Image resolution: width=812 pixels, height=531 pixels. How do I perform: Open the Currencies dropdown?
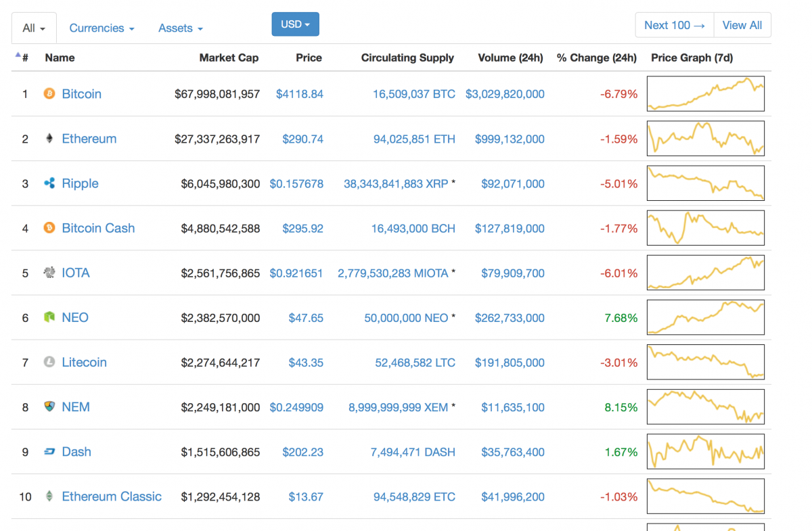point(101,28)
